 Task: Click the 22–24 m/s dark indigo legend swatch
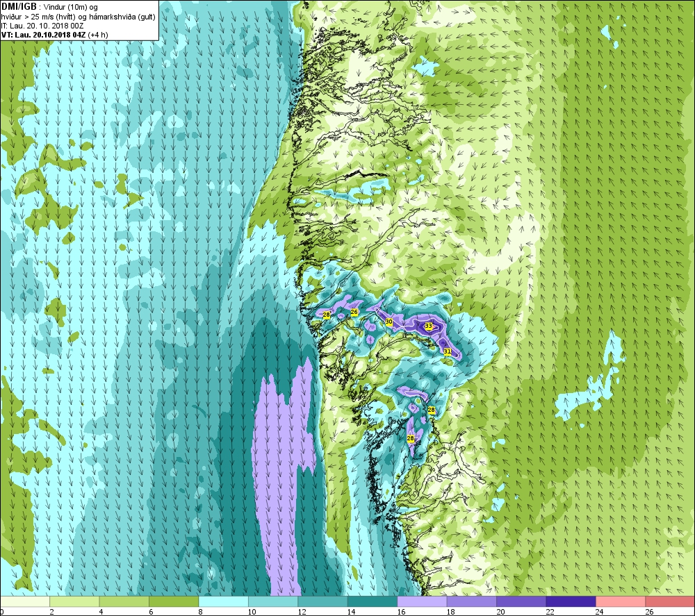[571, 601]
